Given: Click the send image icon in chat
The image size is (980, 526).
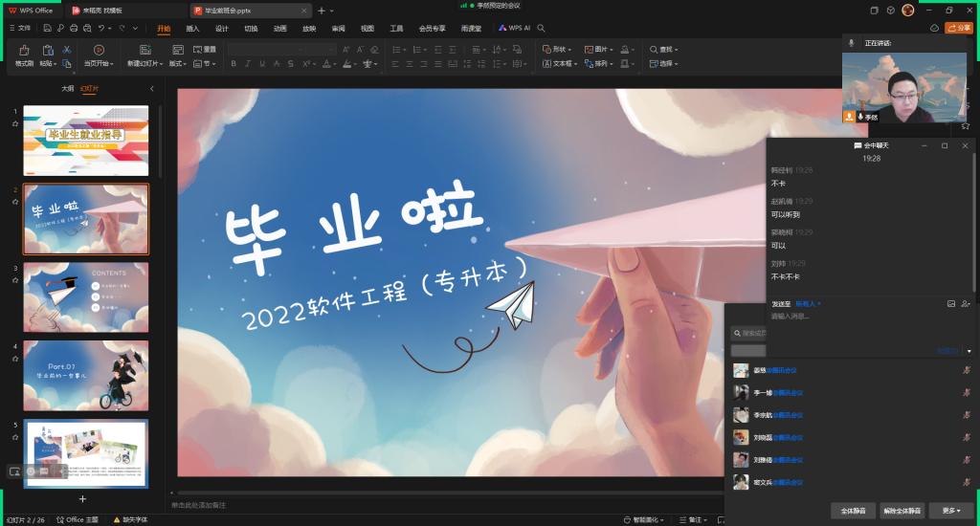Looking at the screenshot, I should pos(950,303).
